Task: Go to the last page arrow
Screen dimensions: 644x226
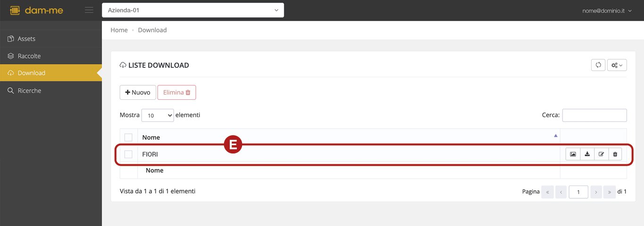Action: tap(610, 192)
